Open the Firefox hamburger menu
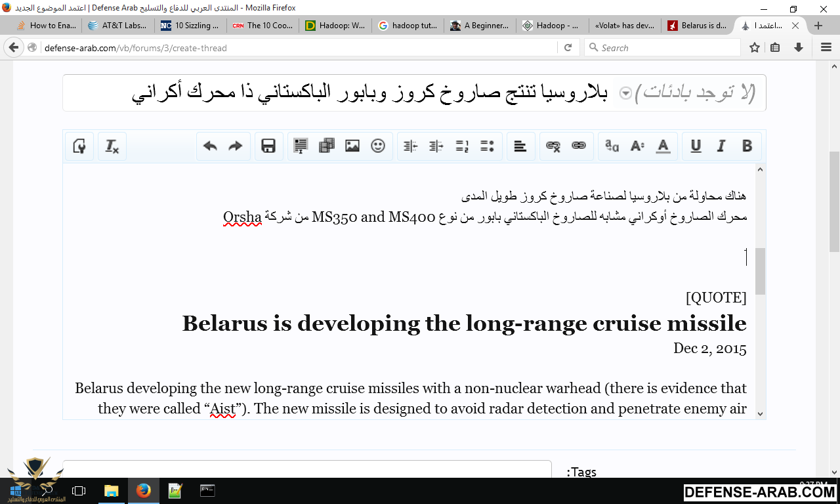Image resolution: width=840 pixels, height=504 pixels. tap(826, 47)
